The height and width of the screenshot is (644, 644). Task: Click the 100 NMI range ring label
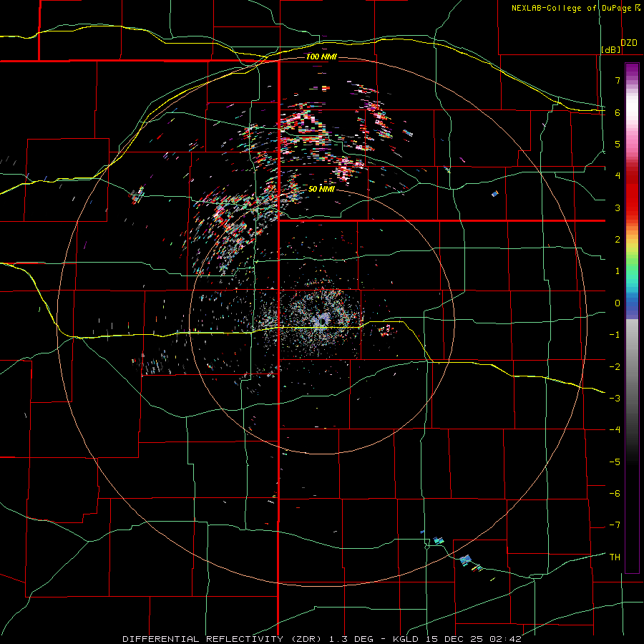click(321, 57)
